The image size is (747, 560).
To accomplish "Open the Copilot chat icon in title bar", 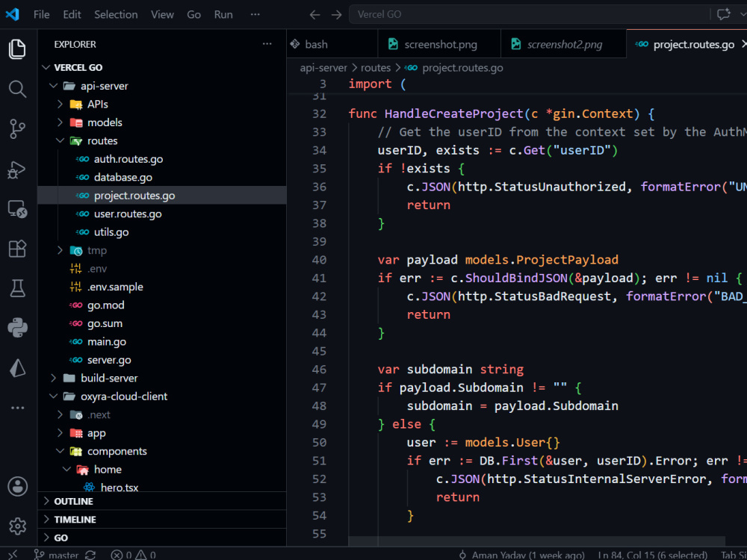I will (x=723, y=14).
